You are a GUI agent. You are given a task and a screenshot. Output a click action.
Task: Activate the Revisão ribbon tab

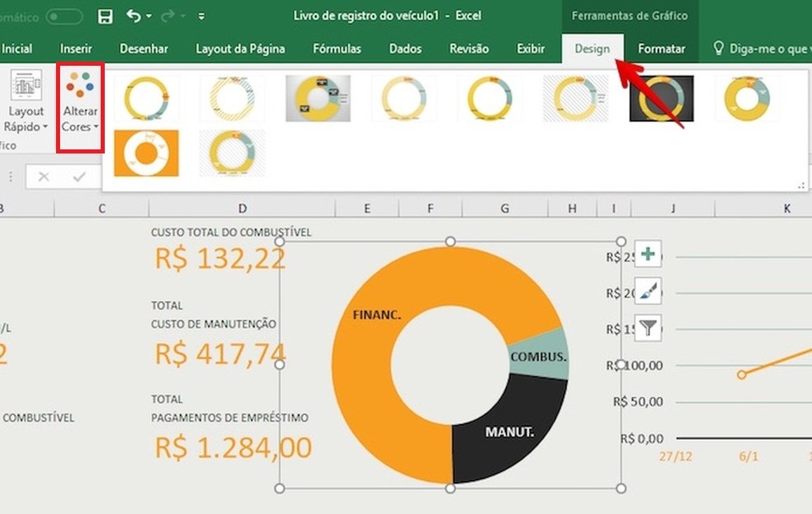click(468, 49)
